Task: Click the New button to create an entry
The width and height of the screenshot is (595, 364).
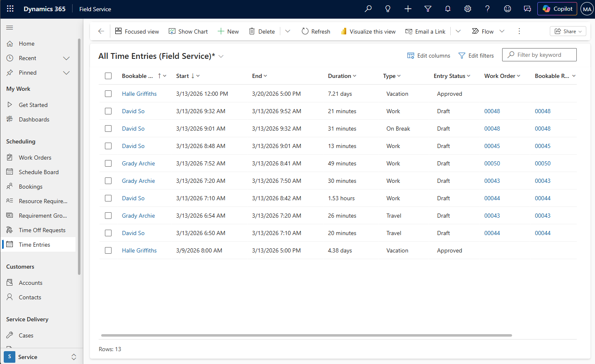Action: click(x=228, y=31)
